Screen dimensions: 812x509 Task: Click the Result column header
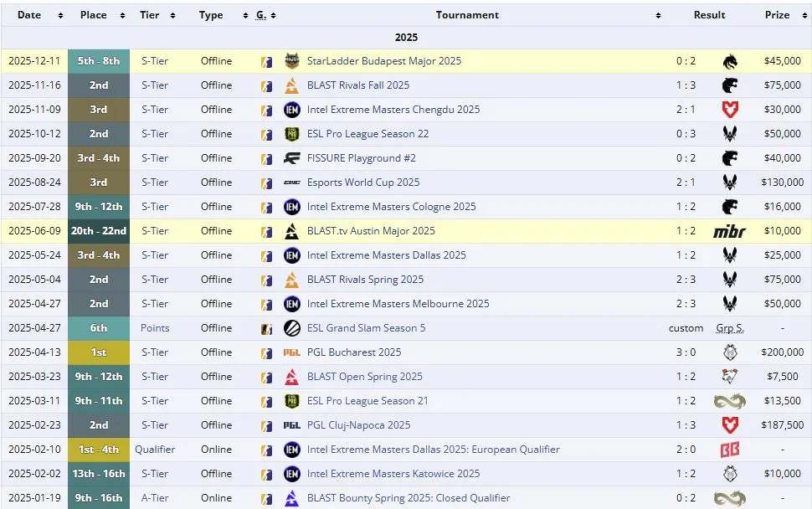[x=709, y=15]
